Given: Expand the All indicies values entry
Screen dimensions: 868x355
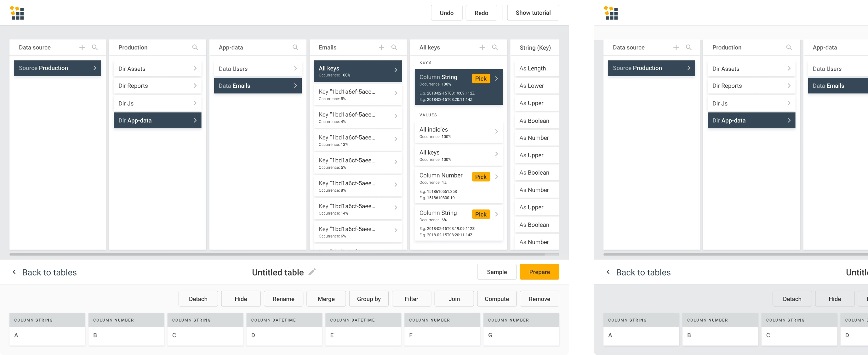Looking at the screenshot, I should click(x=496, y=131).
